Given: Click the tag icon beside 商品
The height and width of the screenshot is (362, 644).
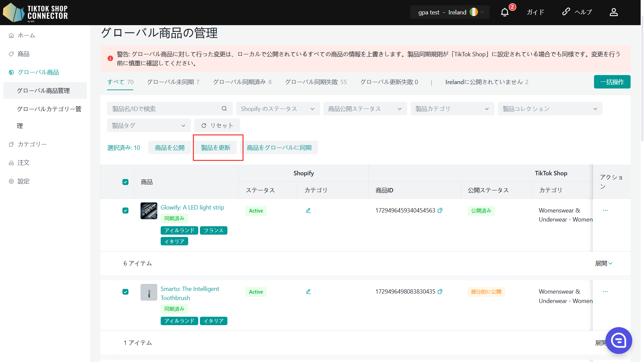Looking at the screenshot, I should click(x=11, y=54).
